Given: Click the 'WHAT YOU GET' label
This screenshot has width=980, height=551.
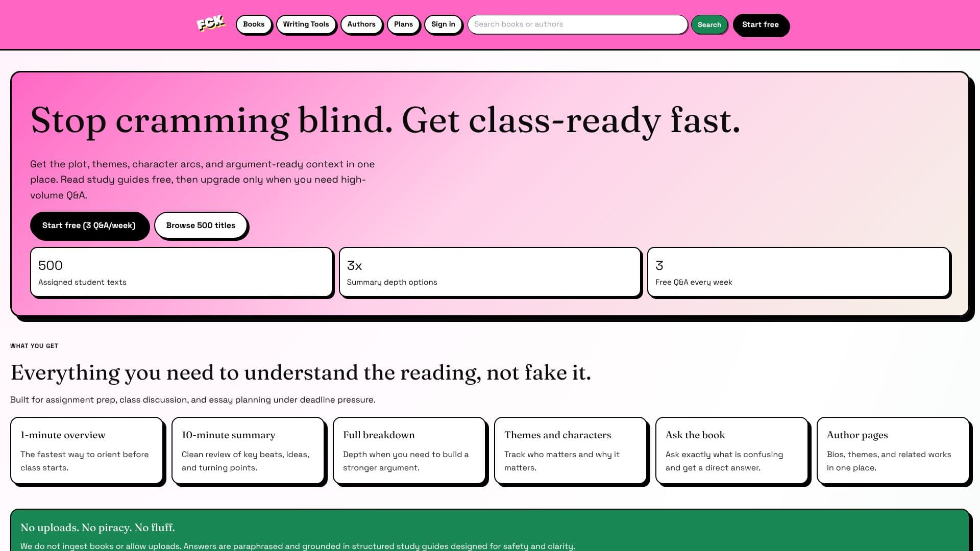Looking at the screenshot, I should click(x=34, y=346).
